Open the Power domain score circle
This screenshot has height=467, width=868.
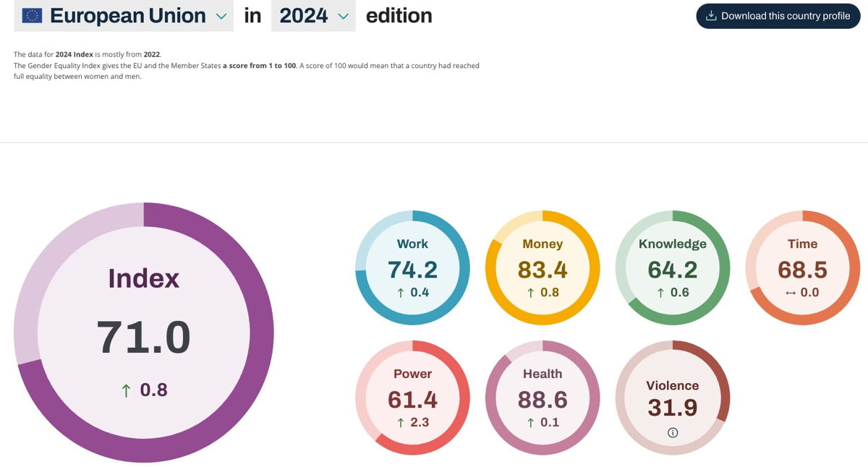[412, 398]
